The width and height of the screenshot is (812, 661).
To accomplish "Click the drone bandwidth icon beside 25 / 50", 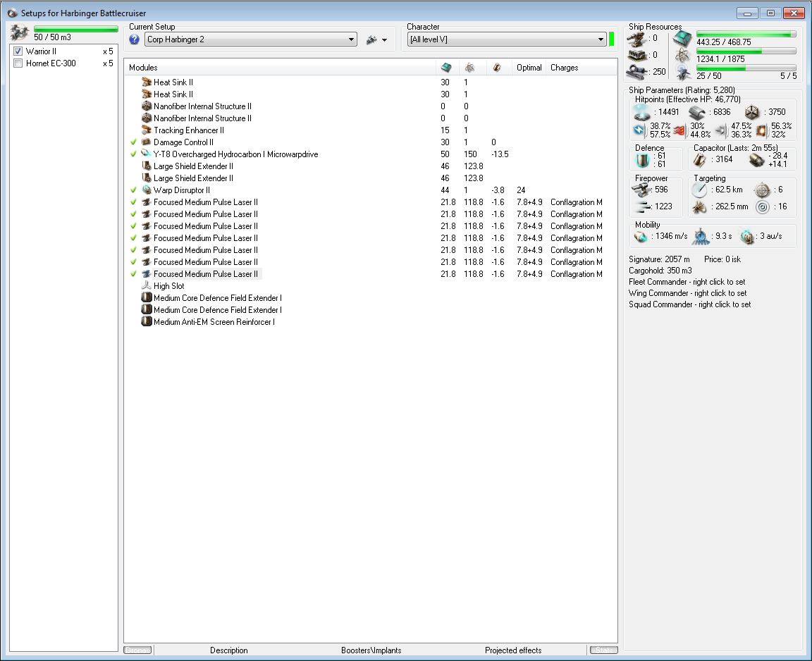I will [x=683, y=72].
